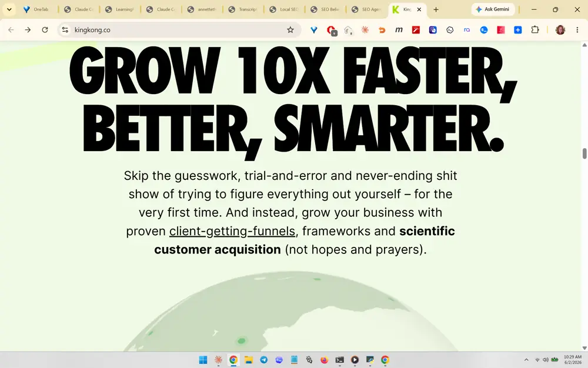
Task: Open a new tab with plus button
Action: coord(436,9)
